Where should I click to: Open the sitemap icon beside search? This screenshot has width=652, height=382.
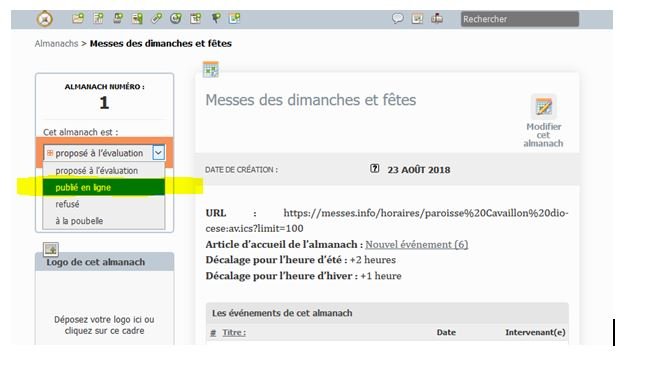(x=437, y=18)
